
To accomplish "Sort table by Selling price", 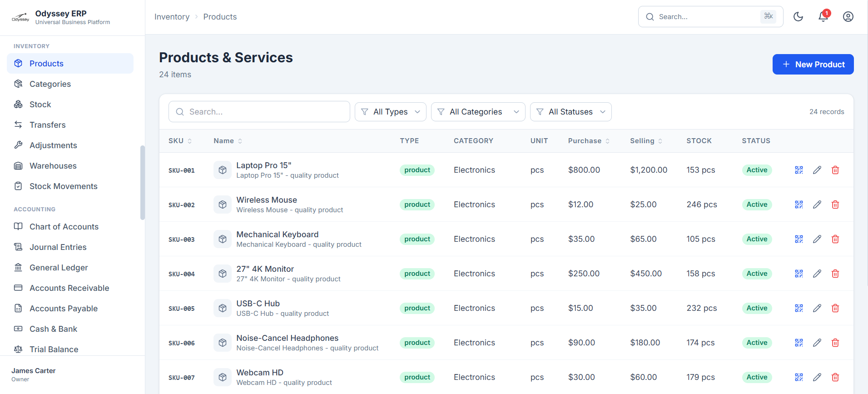I will (646, 141).
